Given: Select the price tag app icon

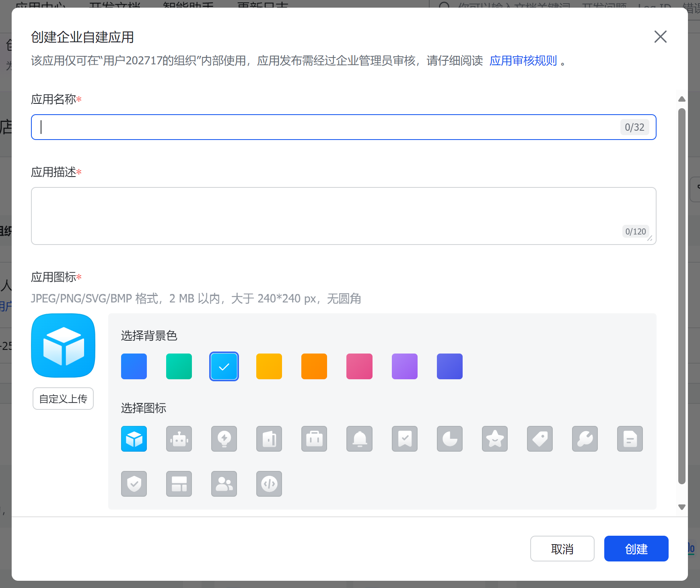Looking at the screenshot, I should click(540, 439).
